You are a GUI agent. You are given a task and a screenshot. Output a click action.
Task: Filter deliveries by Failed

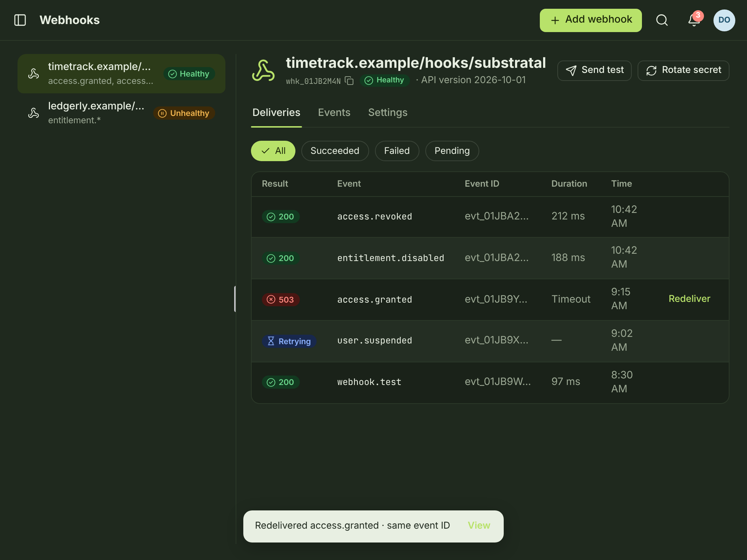coord(397,151)
